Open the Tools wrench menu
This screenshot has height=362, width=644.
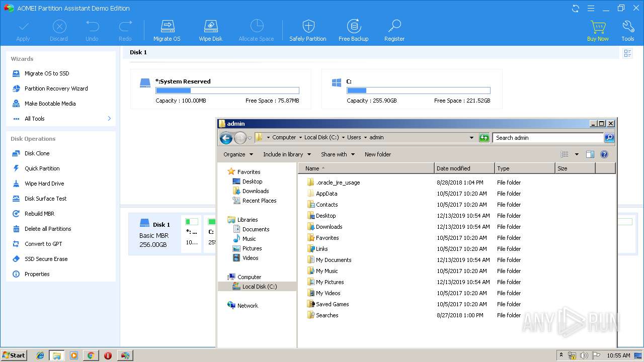click(628, 31)
